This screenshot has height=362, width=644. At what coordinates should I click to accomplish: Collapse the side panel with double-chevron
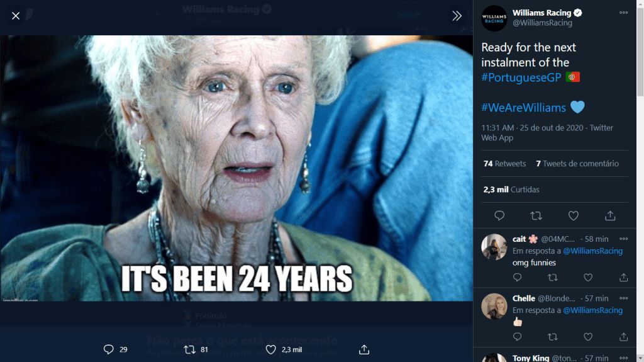click(x=457, y=16)
